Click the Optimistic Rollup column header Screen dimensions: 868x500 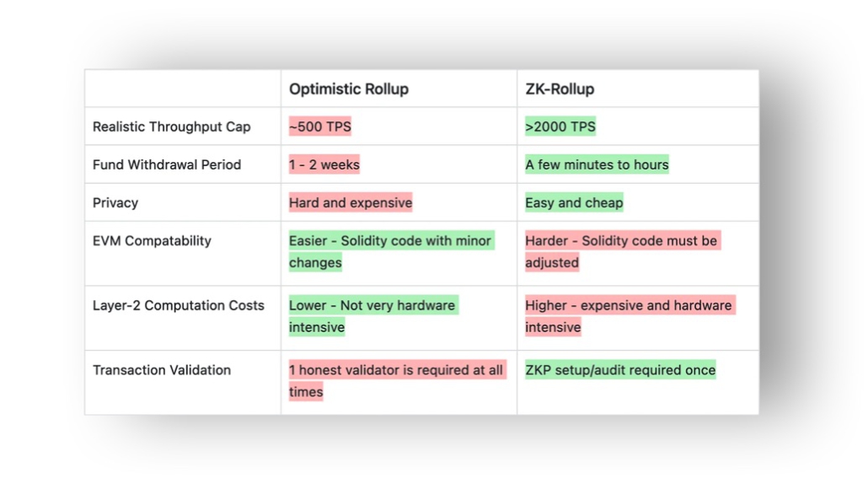348,89
